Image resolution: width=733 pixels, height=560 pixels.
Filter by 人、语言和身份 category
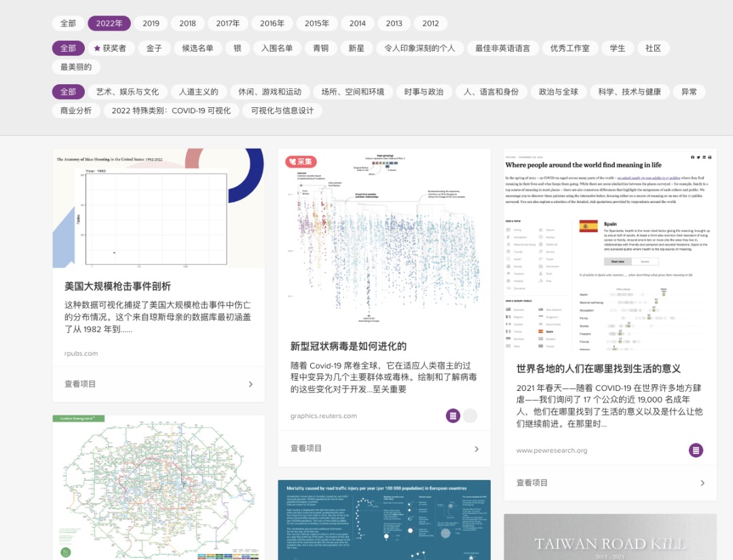click(491, 92)
